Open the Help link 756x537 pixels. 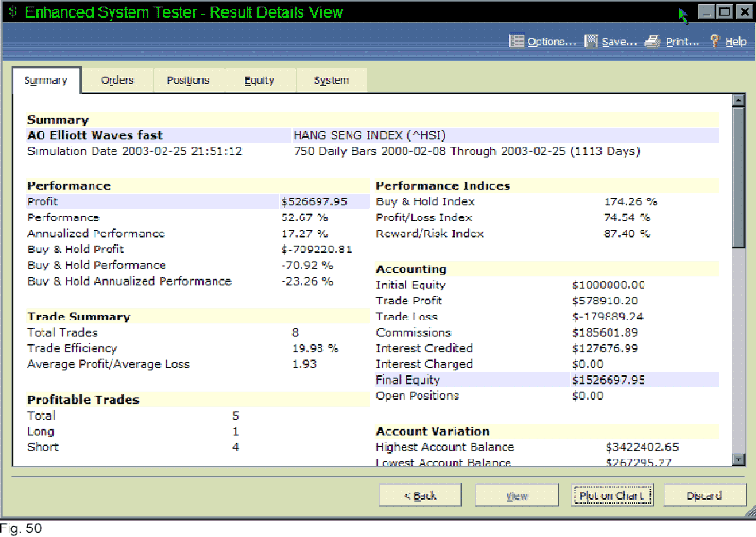coord(736,42)
